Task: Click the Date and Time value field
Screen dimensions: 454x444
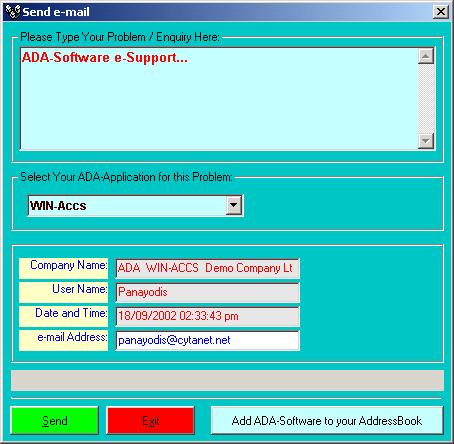Action: click(x=208, y=316)
